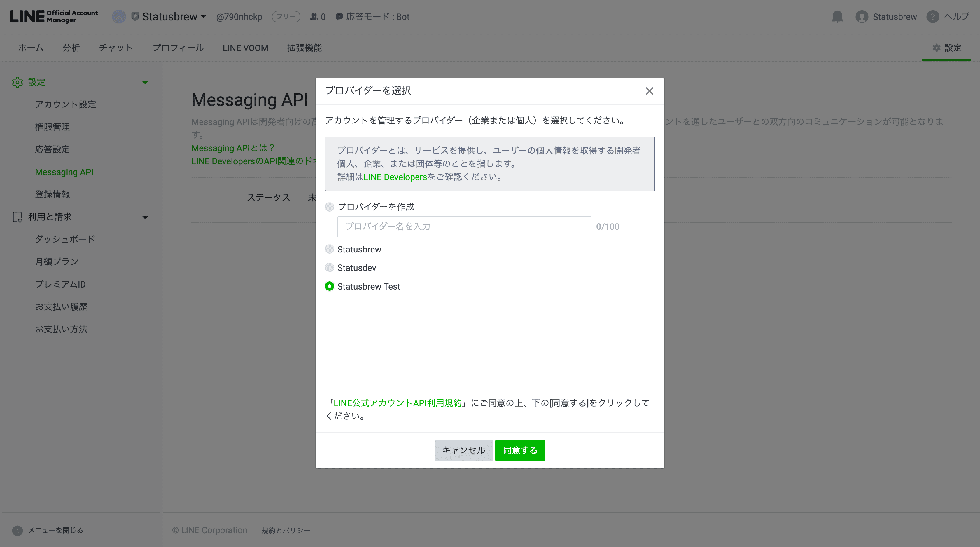
Task: Click the chat bubble response mode icon
Action: (339, 17)
